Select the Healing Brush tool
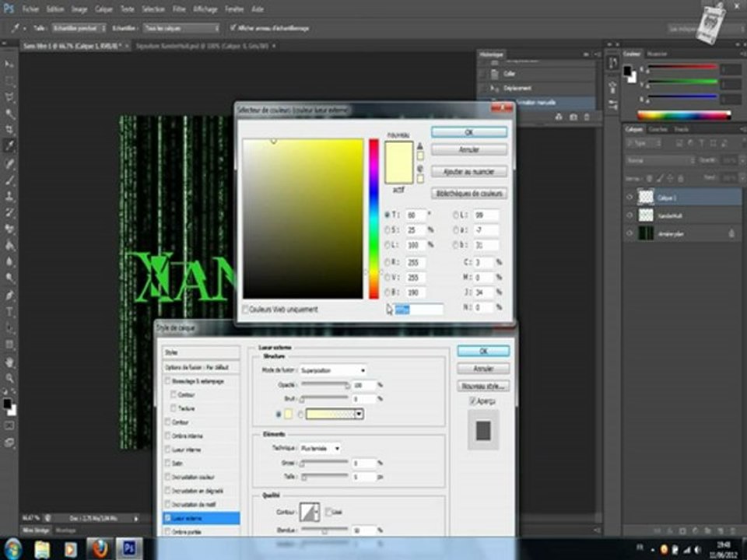This screenshot has width=747, height=560. click(x=9, y=163)
